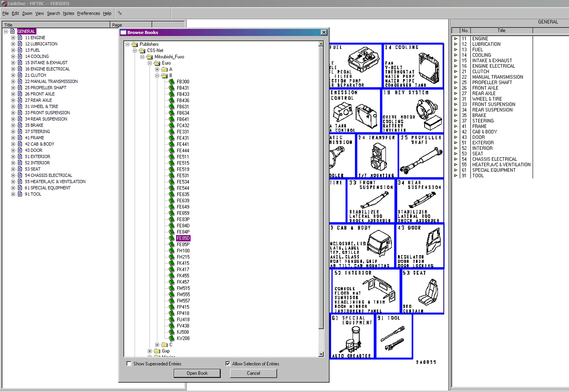Click the document icon beside 11 ENGINE

coord(20,38)
